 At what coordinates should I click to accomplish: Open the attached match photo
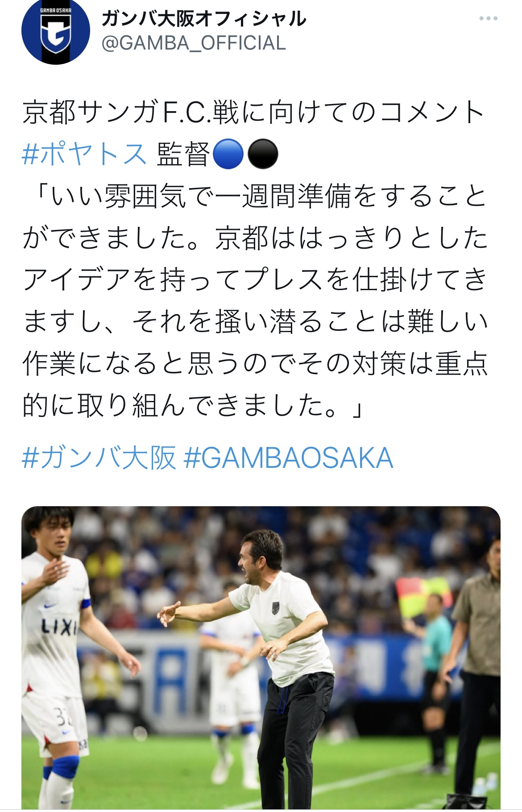click(261, 659)
